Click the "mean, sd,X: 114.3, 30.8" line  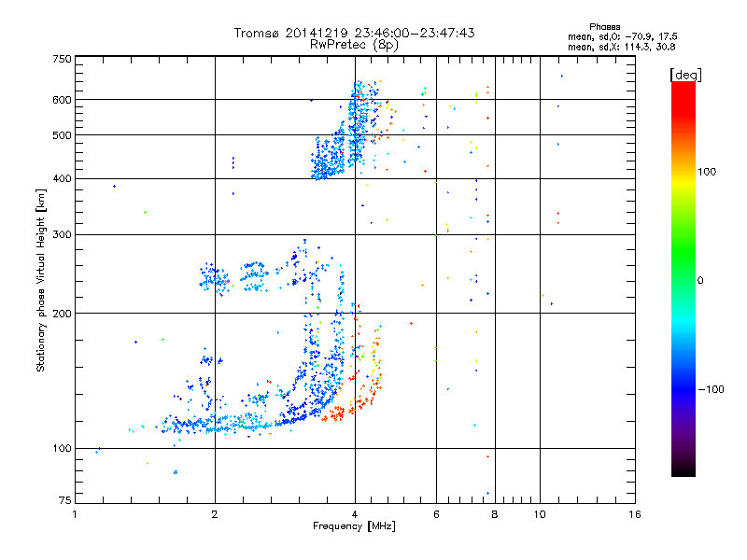point(621,47)
